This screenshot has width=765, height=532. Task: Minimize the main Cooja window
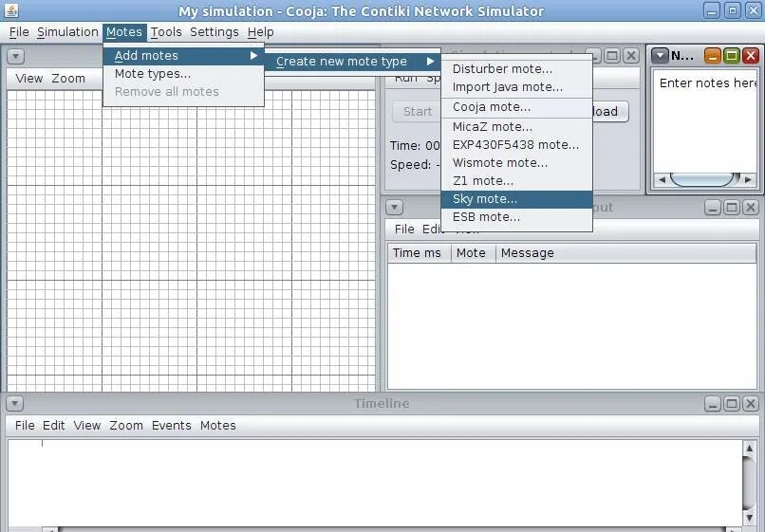[x=711, y=10]
